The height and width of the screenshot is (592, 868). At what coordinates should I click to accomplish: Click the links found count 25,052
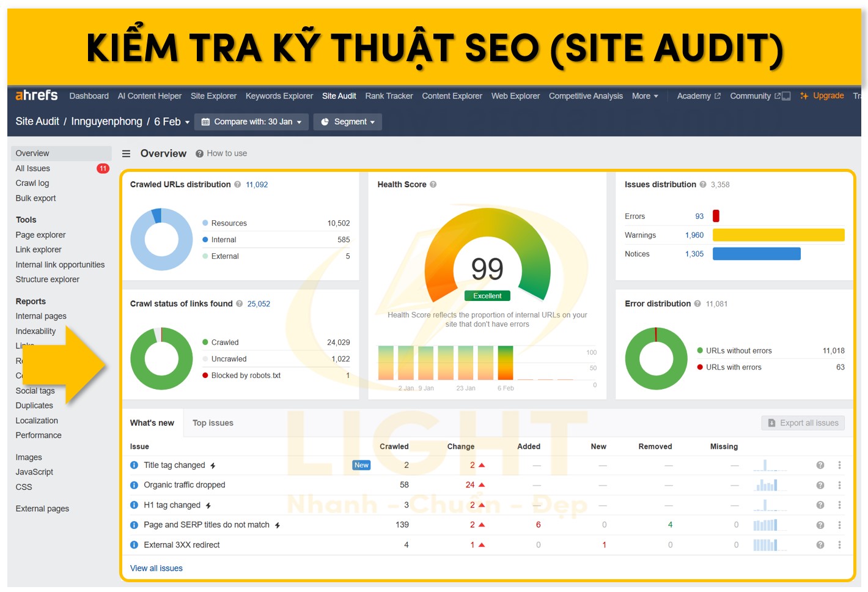coord(259,304)
